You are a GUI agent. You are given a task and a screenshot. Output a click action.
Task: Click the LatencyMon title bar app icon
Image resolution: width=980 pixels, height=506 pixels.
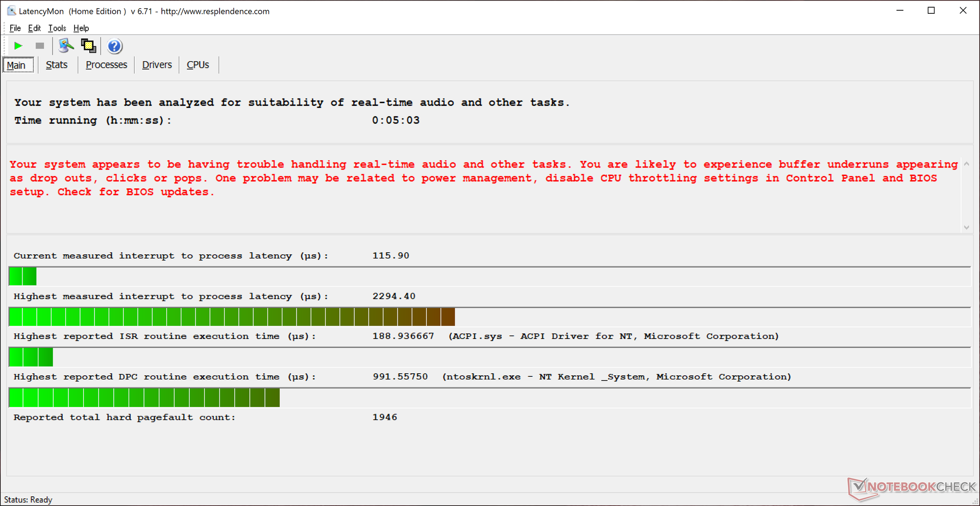[11, 11]
